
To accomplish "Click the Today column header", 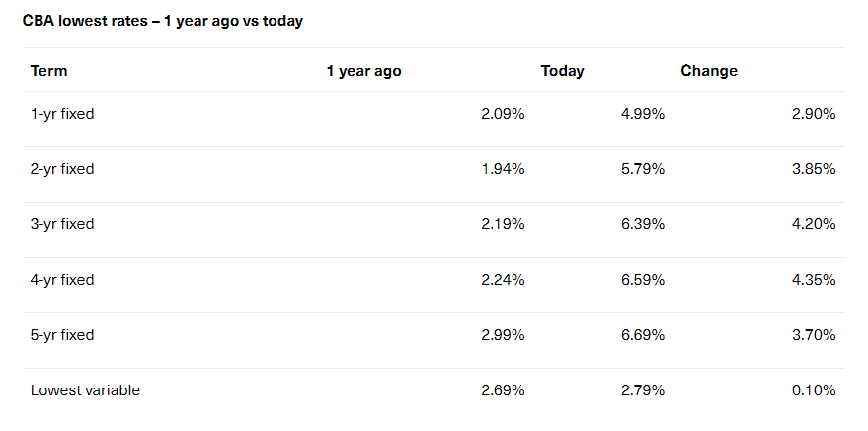I will [562, 71].
